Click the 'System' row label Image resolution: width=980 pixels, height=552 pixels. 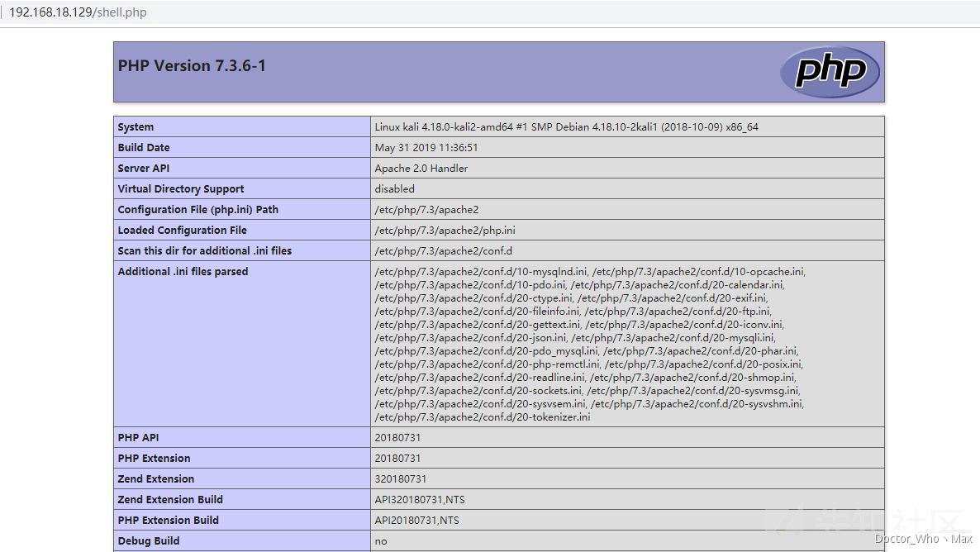pyautogui.click(x=136, y=127)
